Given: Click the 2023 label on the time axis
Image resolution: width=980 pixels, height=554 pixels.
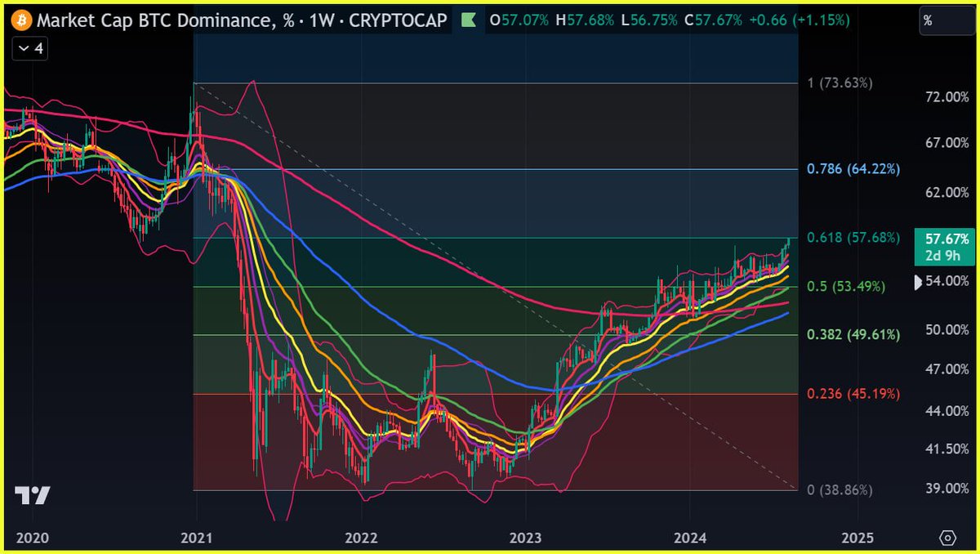Looking at the screenshot, I should coord(526,538).
